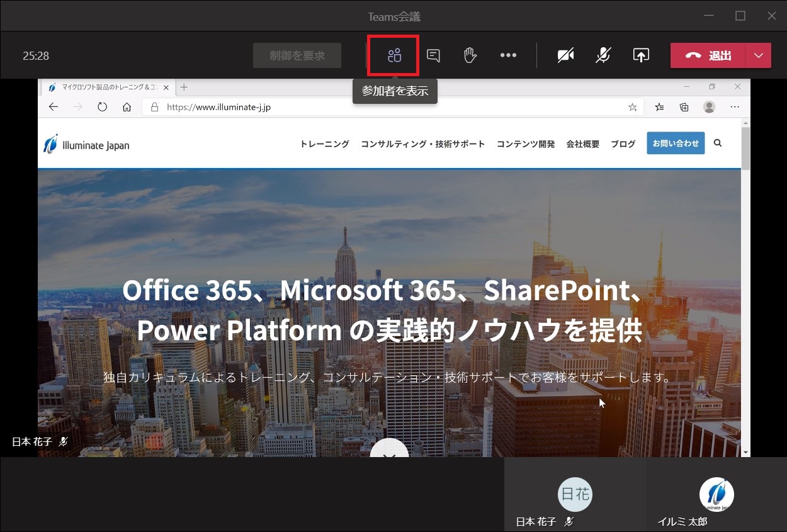View site info via the lock icon
Viewport: 787px width, 532px height.
pos(154,107)
